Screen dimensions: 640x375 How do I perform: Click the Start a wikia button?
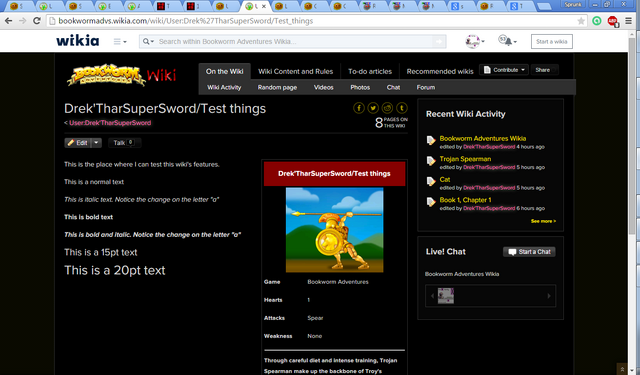551,41
